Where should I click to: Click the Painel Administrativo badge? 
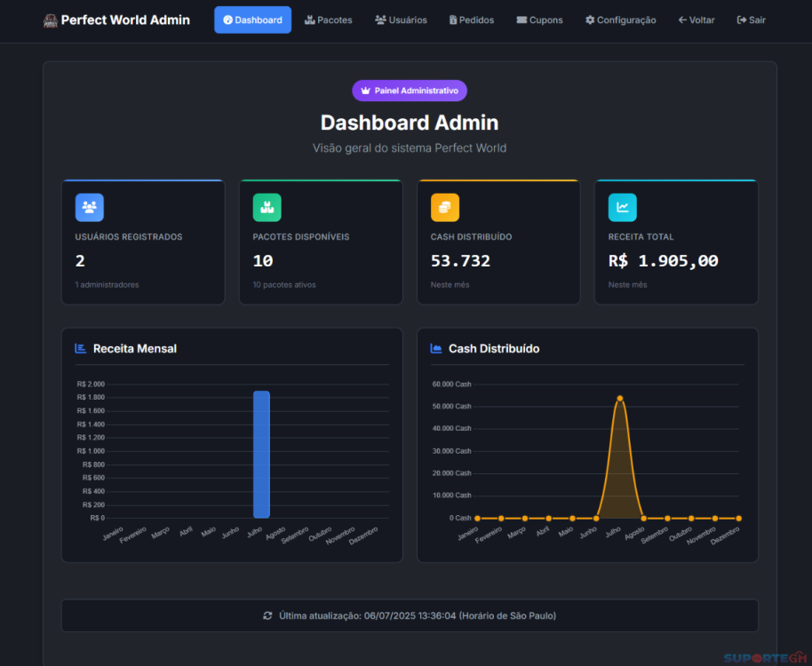click(410, 91)
